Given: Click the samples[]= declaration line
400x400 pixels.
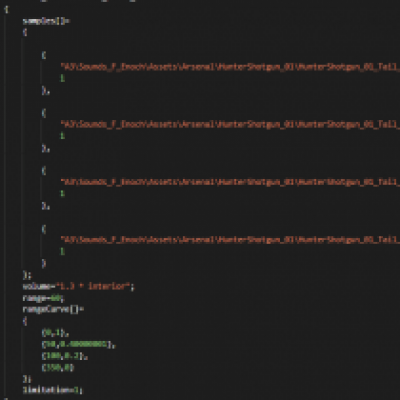Looking at the screenshot, I should (46, 21).
